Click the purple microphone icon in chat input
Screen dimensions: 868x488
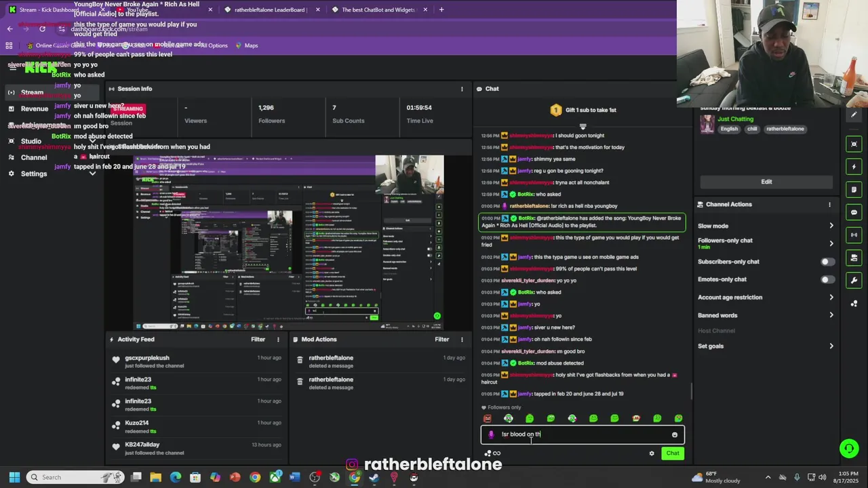pos(491,434)
